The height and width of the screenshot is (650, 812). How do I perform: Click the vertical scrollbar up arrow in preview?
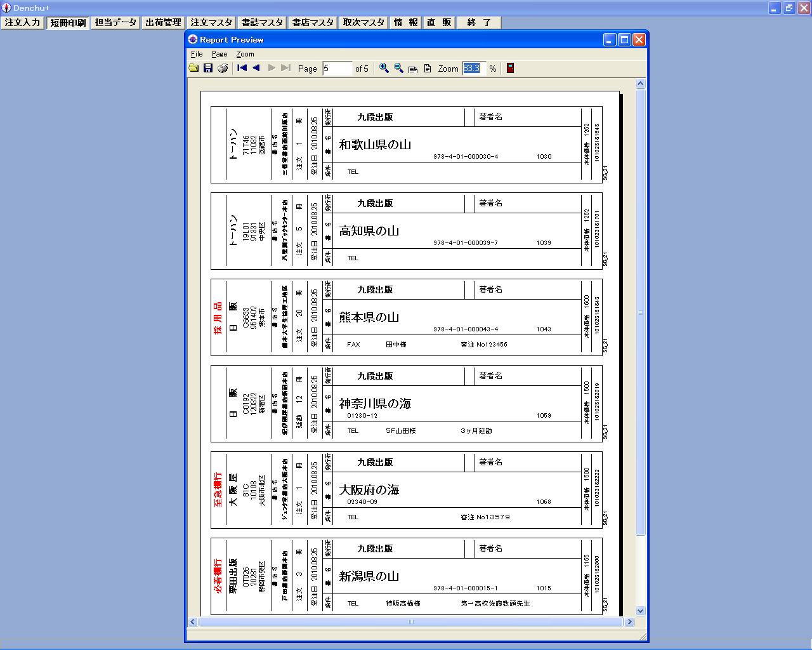pyautogui.click(x=640, y=83)
